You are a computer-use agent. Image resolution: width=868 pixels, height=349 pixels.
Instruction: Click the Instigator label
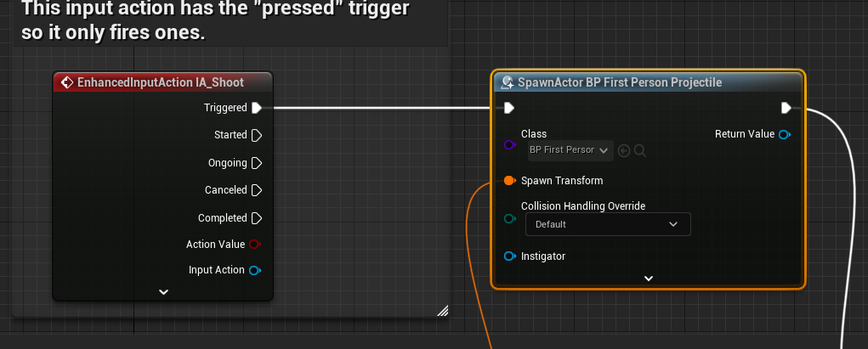coord(543,256)
